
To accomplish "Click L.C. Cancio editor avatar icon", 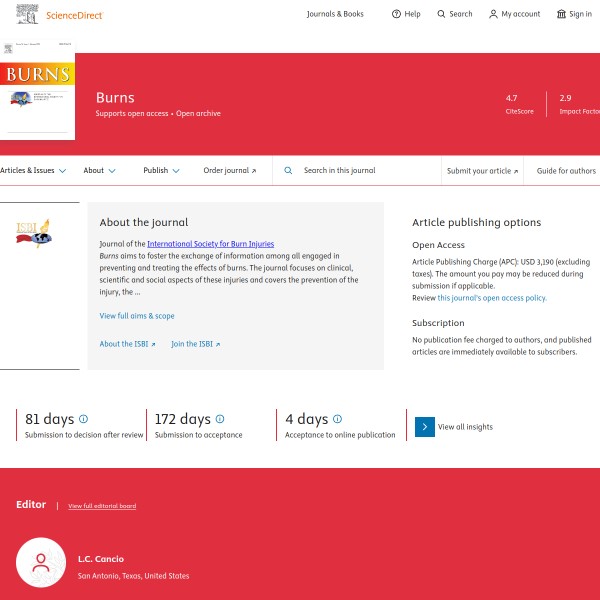I will tap(41, 567).
